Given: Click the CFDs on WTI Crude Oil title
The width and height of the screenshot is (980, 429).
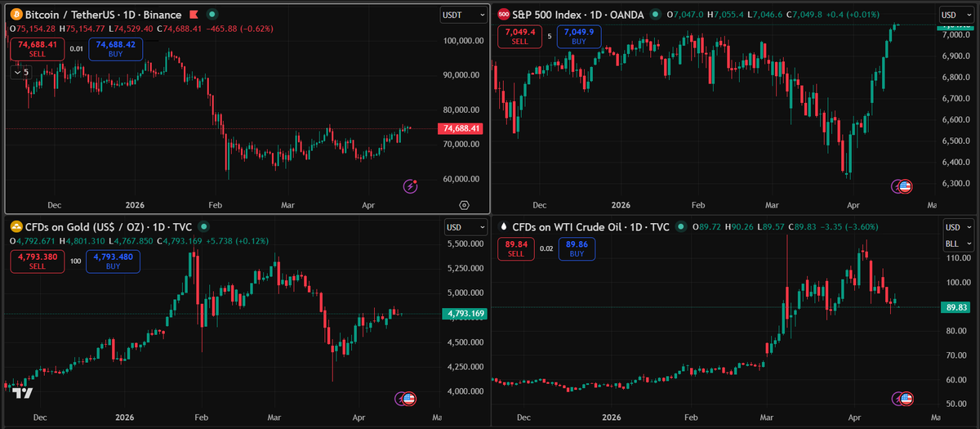Looking at the screenshot, I should point(566,226).
